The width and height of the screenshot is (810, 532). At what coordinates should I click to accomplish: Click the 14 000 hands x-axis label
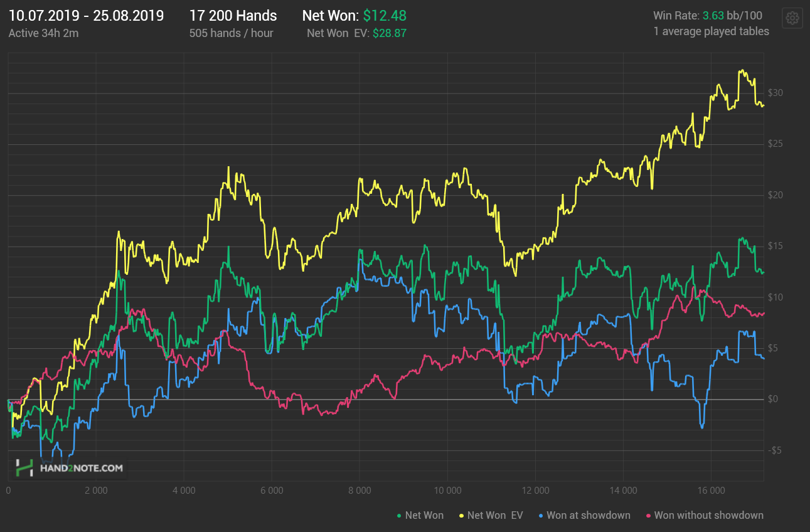[x=622, y=491]
